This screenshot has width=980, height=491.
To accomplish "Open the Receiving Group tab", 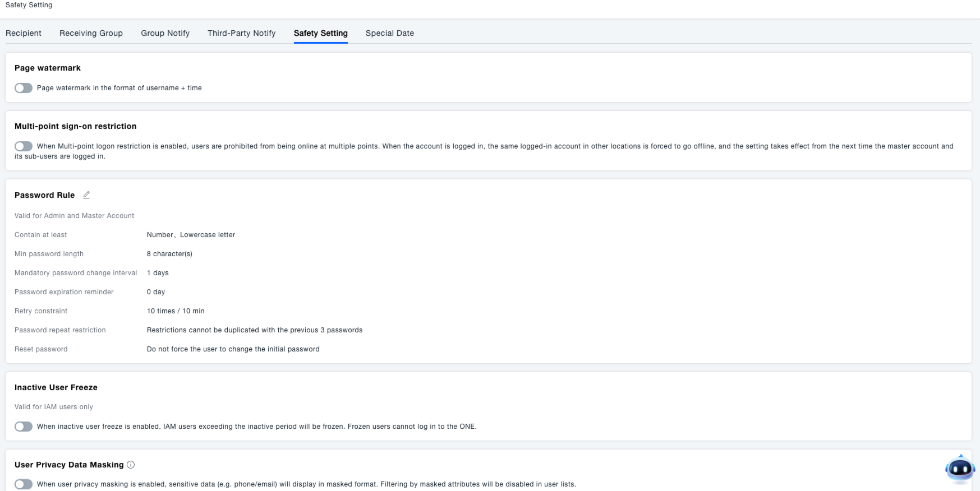I will [x=91, y=33].
